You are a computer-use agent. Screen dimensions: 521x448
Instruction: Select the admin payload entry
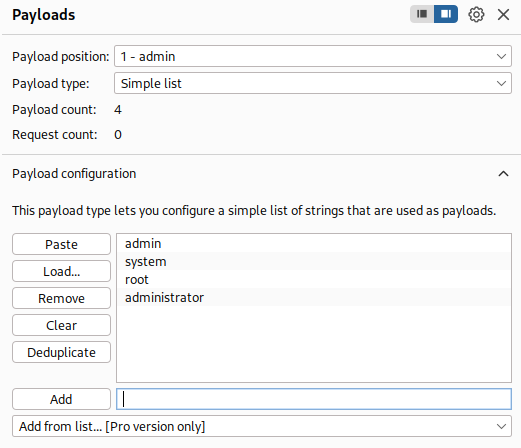[x=314, y=244]
